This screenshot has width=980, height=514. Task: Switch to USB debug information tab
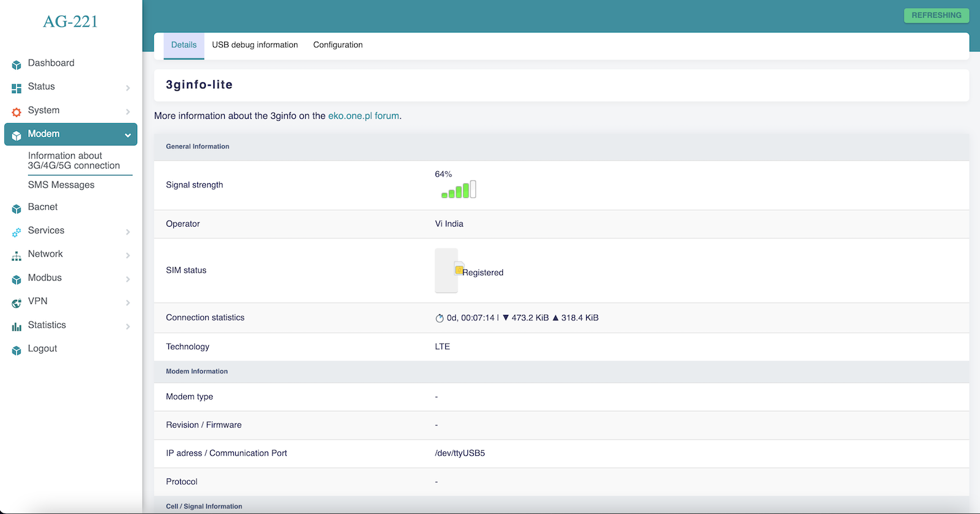point(255,45)
